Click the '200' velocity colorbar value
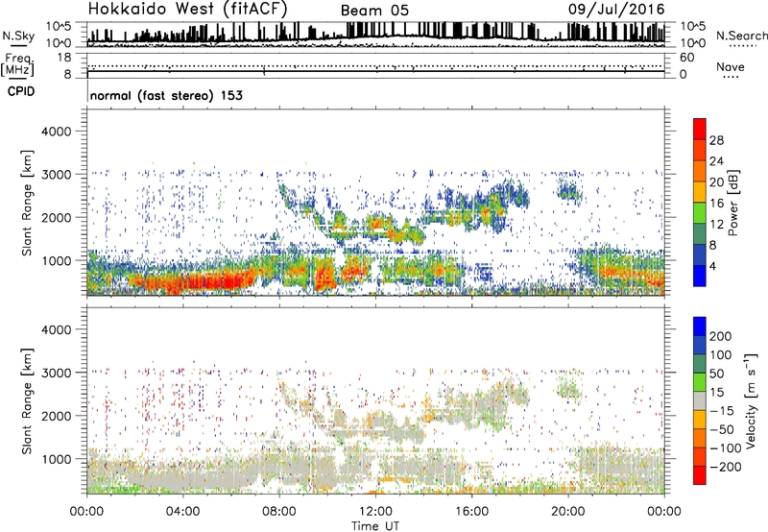 tap(721, 336)
